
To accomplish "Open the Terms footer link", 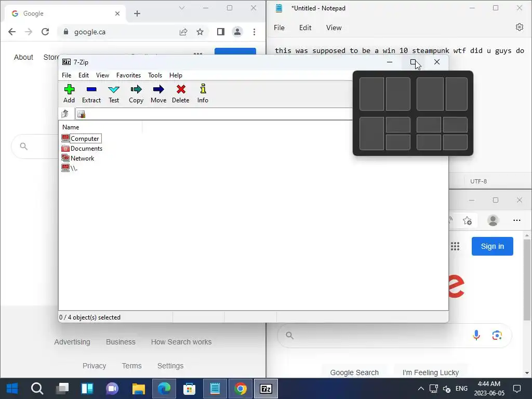I will (x=131, y=366).
